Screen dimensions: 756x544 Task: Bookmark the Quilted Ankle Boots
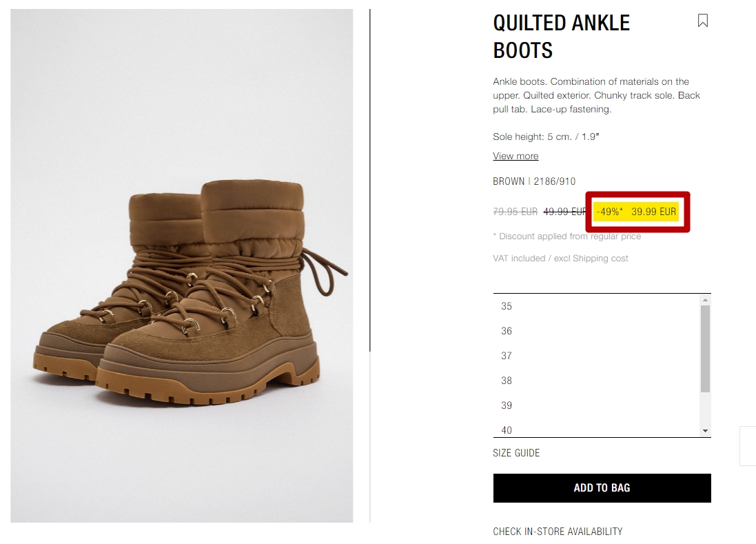(x=702, y=21)
